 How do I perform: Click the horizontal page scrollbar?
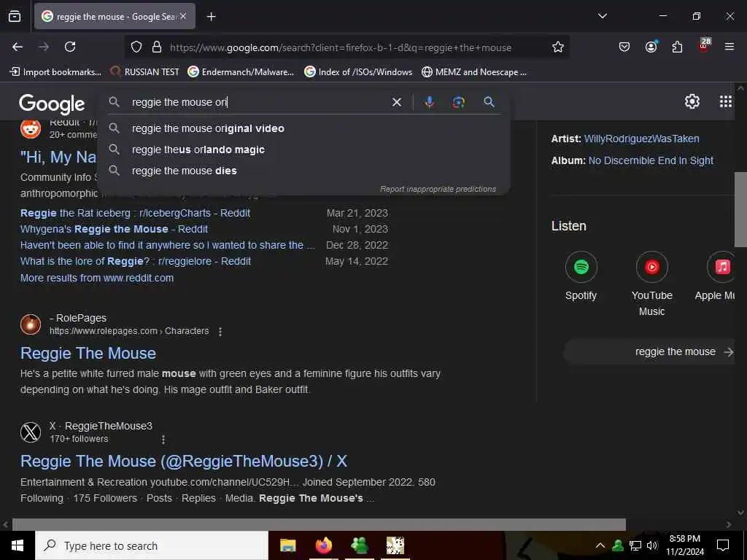tap(319, 524)
